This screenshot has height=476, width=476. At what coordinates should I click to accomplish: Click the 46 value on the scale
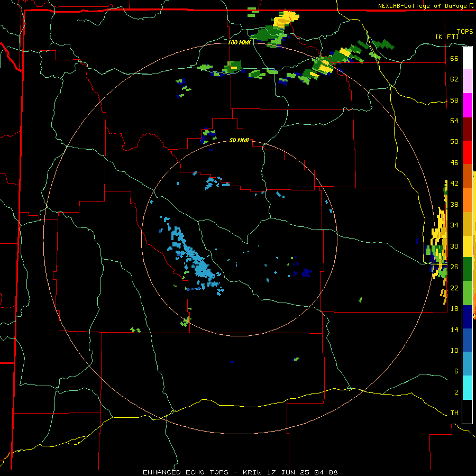click(x=454, y=163)
